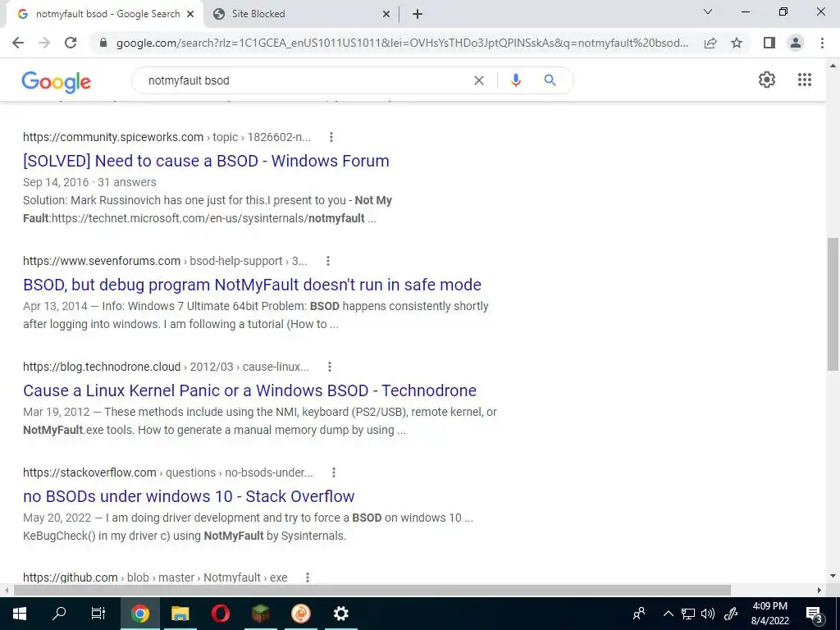Click the horizontal scrollbar thumb
Viewport: 840px width, 630px height.
point(372,591)
